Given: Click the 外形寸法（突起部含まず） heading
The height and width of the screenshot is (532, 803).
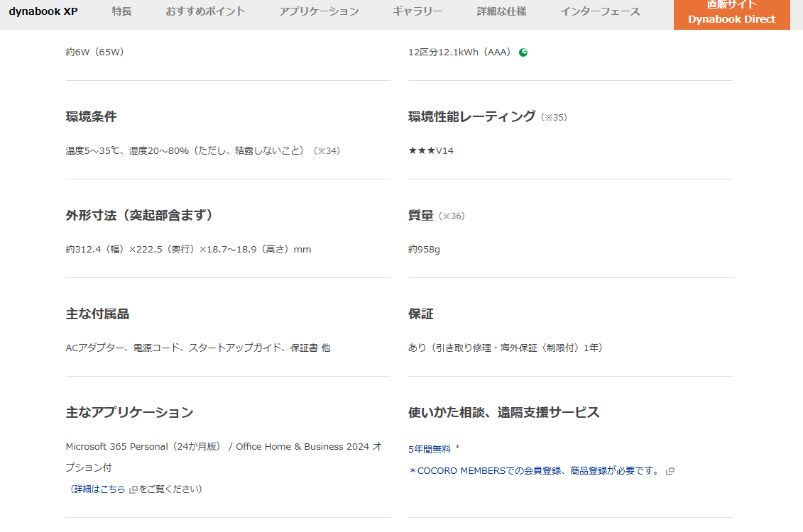Looking at the screenshot, I should [x=139, y=216].
